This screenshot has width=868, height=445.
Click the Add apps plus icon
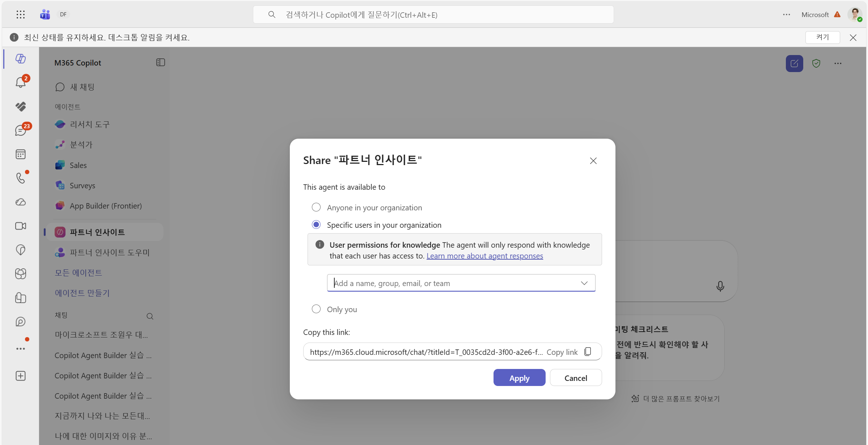tap(21, 376)
